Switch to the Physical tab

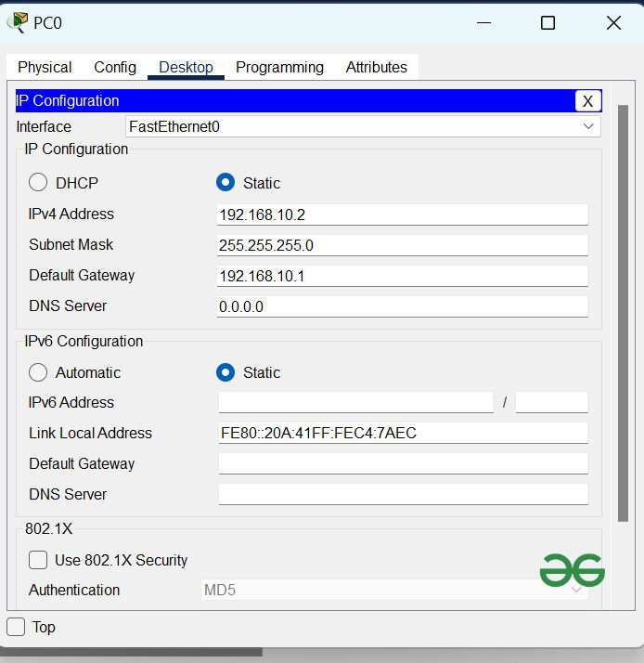click(45, 67)
